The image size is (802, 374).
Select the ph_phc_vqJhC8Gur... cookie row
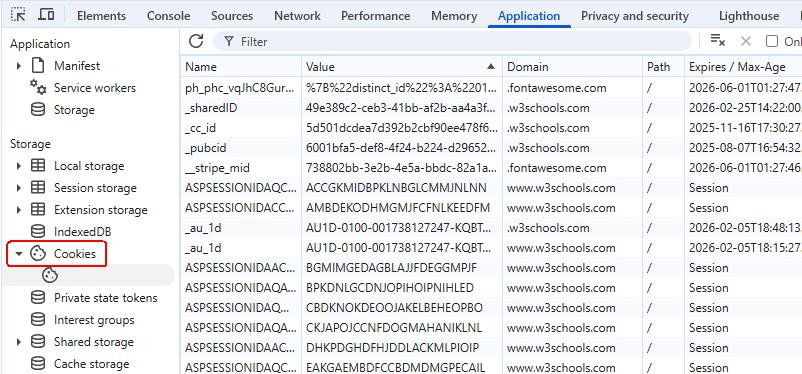[491, 88]
